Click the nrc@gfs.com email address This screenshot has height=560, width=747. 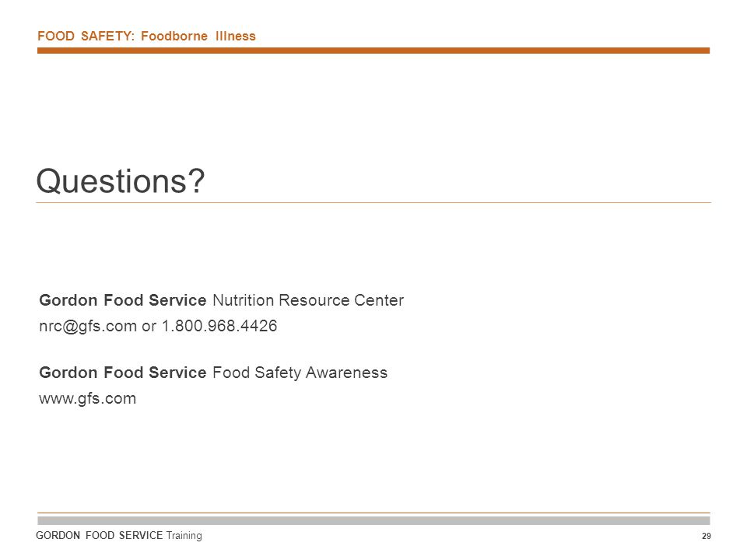click(x=88, y=327)
